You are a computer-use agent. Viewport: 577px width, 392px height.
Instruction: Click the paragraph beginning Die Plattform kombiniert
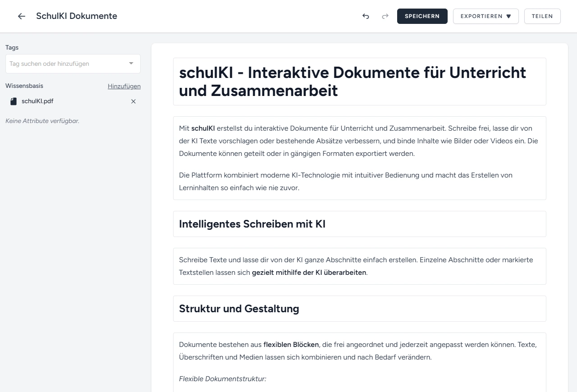(345, 181)
